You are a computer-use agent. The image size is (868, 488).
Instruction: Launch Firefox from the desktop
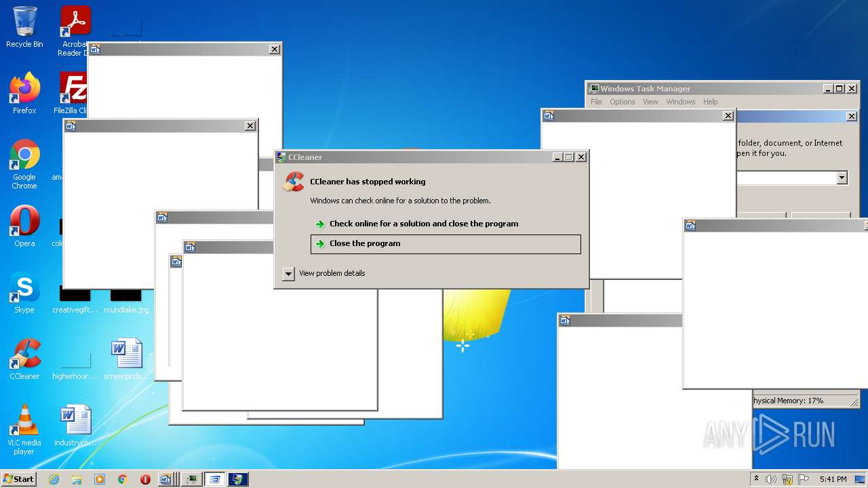click(24, 94)
